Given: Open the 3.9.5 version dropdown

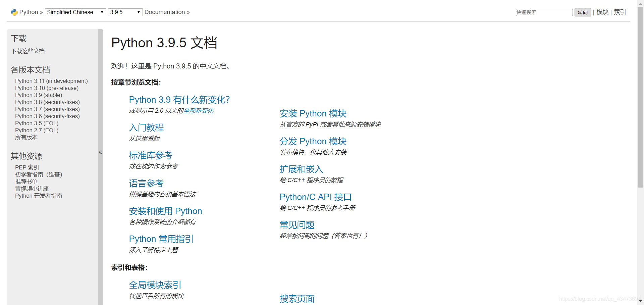Looking at the screenshot, I should click(125, 12).
